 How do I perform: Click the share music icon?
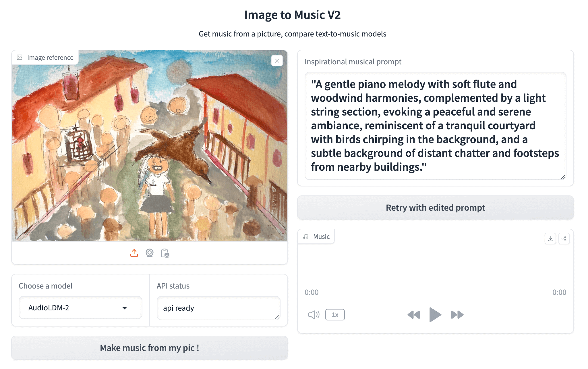coord(564,239)
